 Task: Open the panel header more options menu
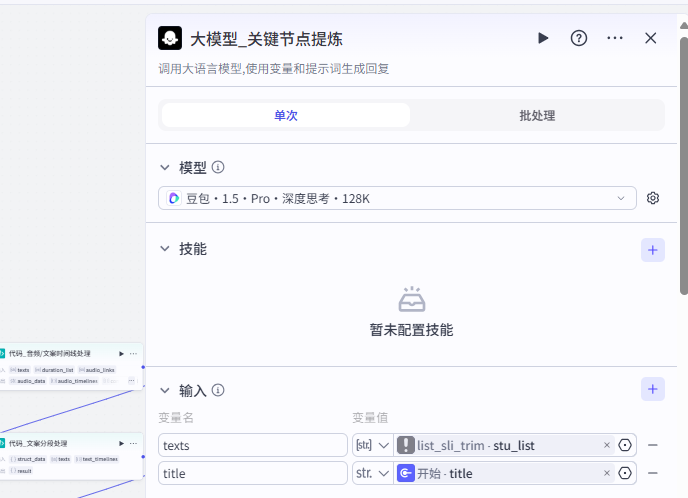point(615,38)
